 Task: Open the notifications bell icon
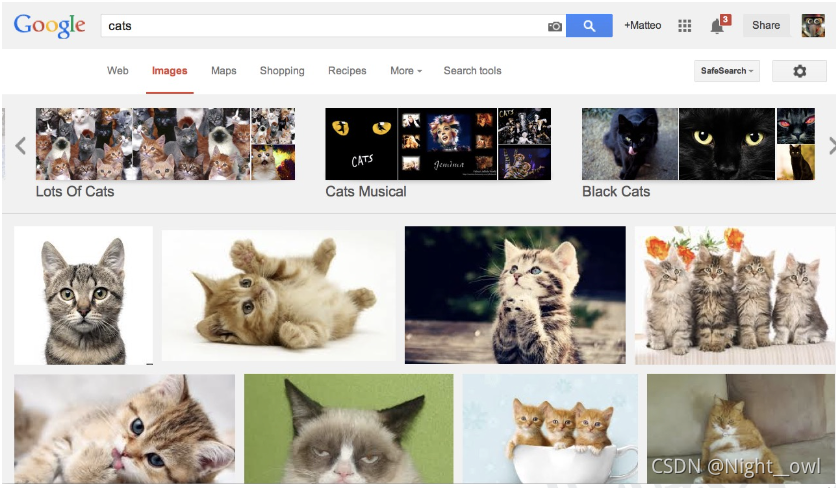(719, 25)
